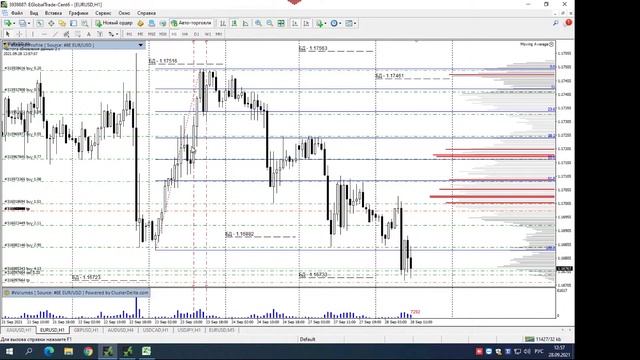
Task: Switch to USDCAD,H1 chart tab
Action: [x=156, y=330]
